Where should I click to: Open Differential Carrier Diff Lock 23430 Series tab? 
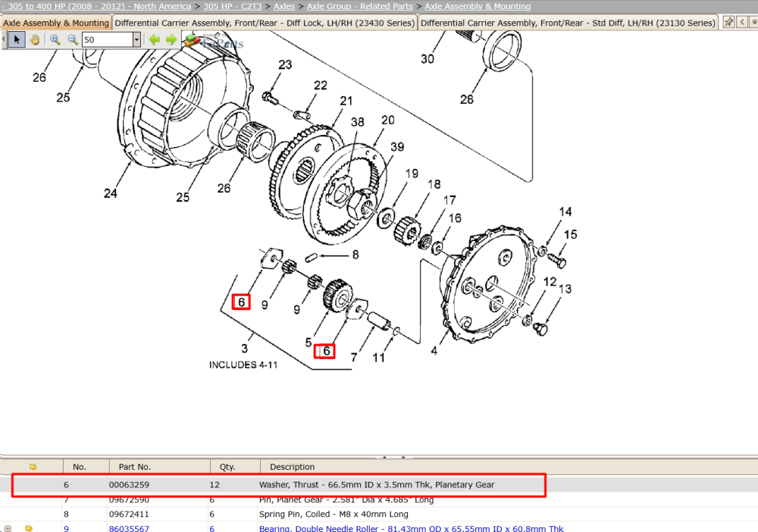coord(265,23)
